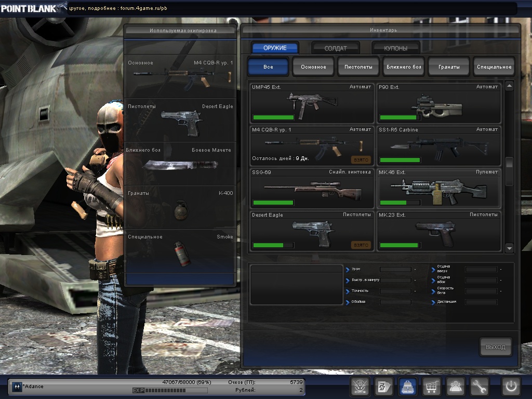Click the rank badge beside Adance

pos(17,387)
